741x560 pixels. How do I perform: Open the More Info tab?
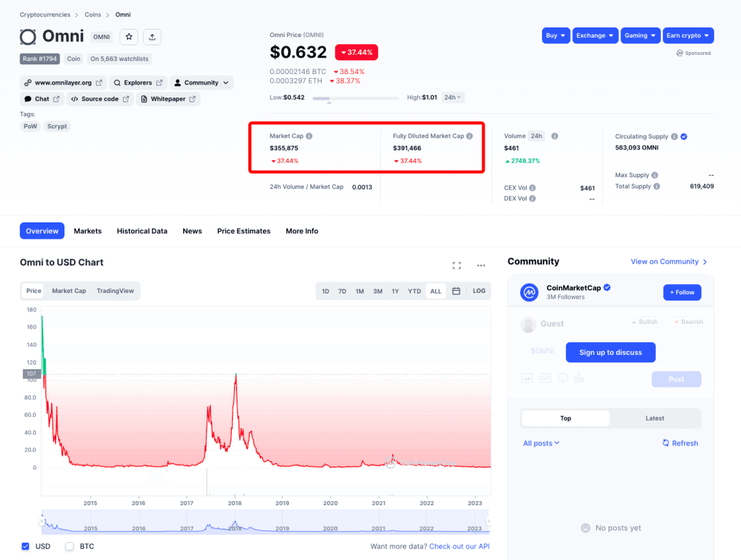(x=302, y=231)
